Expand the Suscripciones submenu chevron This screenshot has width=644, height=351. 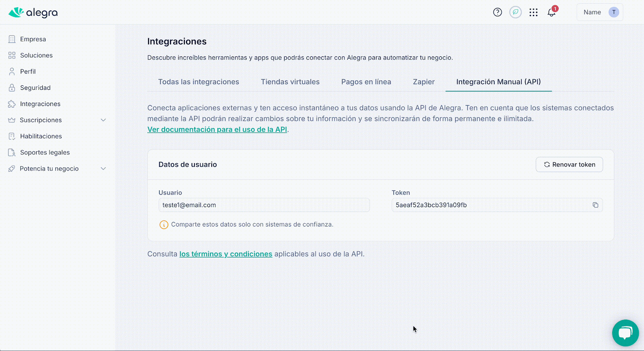[x=103, y=120]
